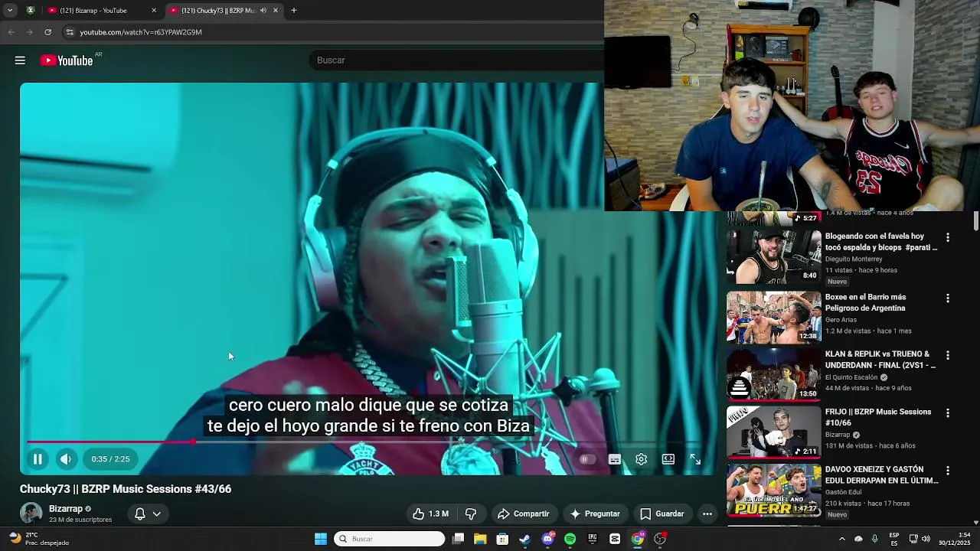Reload the page
Viewport: 980px width, 551px height.
(47, 32)
